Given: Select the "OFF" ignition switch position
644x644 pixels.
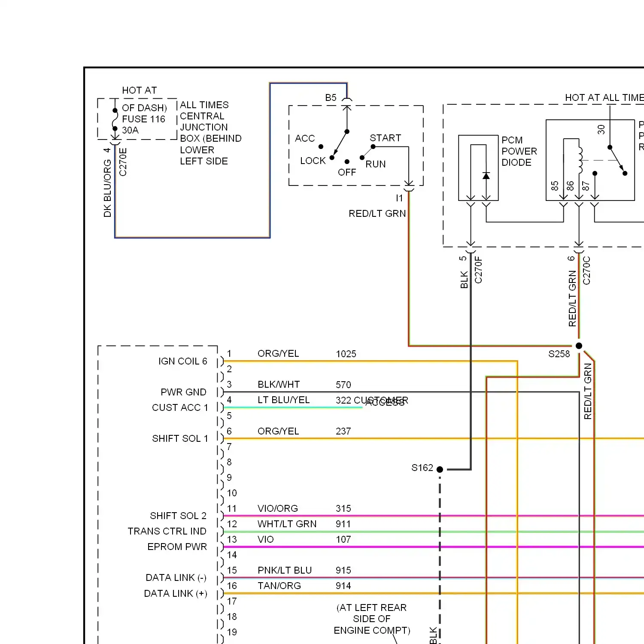Looking at the screenshot, I should coord(347,172).
